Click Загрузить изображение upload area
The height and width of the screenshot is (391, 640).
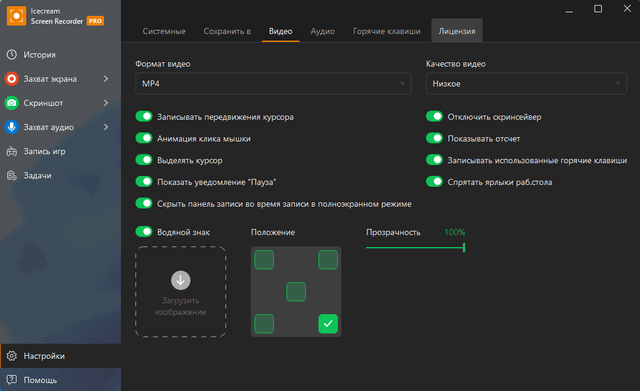pyautogui.click(x=180, y=292)
